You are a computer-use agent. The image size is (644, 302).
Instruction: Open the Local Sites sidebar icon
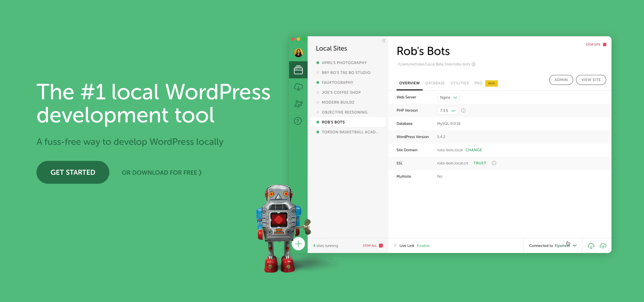click(298, 70)
